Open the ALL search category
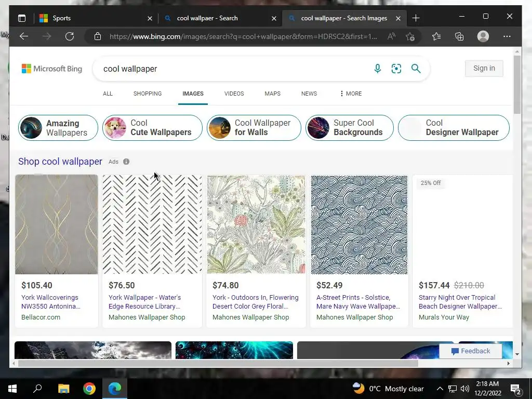The width and height of the screenshot is (532, 399). 108,94
